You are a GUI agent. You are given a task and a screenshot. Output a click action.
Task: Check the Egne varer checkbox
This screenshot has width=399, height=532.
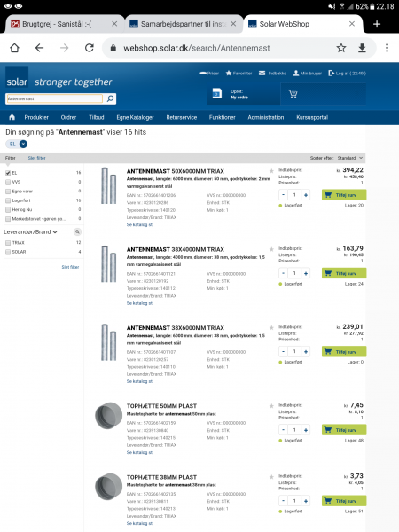[x=8, y=192]
